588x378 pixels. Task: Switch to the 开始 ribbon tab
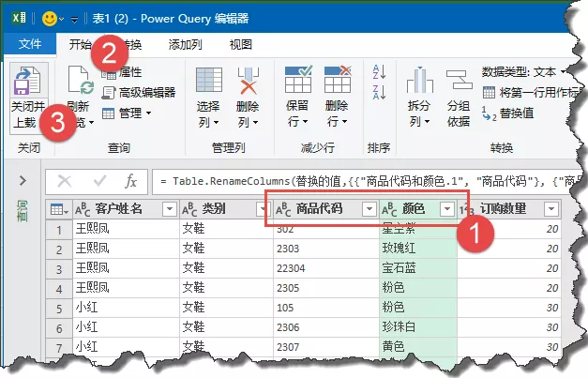click(81, 44)
